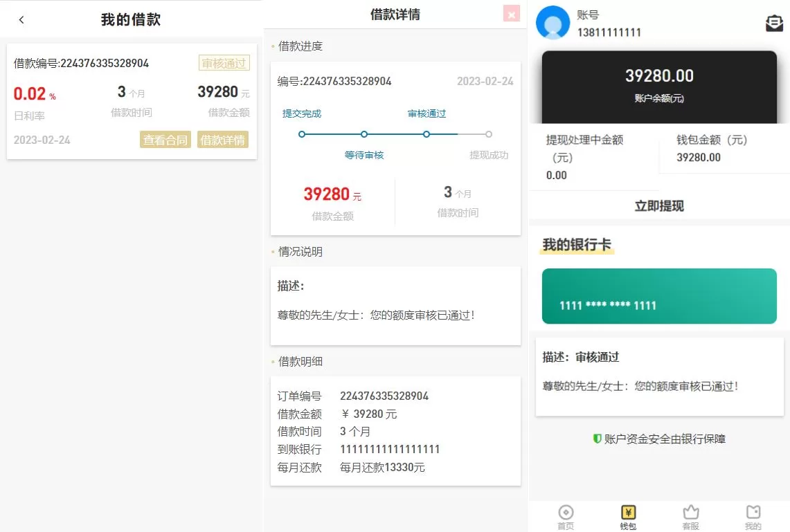Click the 审核通过 progress step node
Image resolution: width=790 pixels, height=532 pixels.
point(427,134)
